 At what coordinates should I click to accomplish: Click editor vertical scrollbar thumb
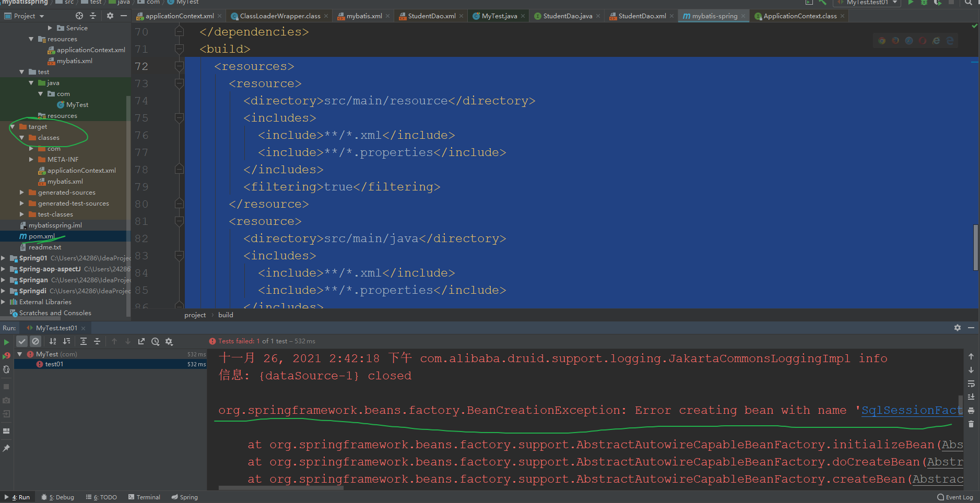click(975, 247)
